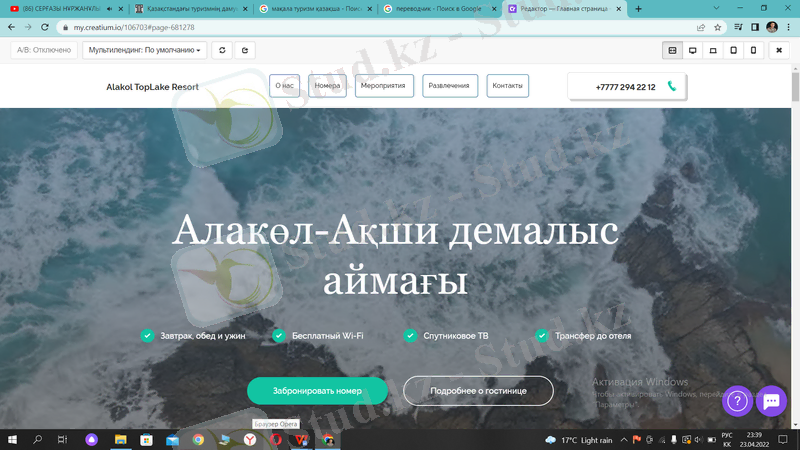Bookmark this page with star icon
800x450 pixels.
pyautogui.click(x=717, y=28)
